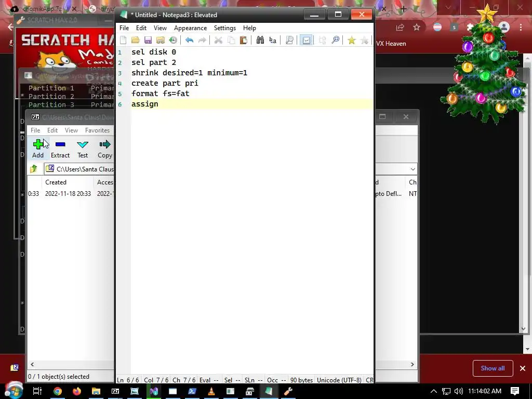532x399 pixels.
Task: Open VLC media player from the taskbar
Action: 211,391
